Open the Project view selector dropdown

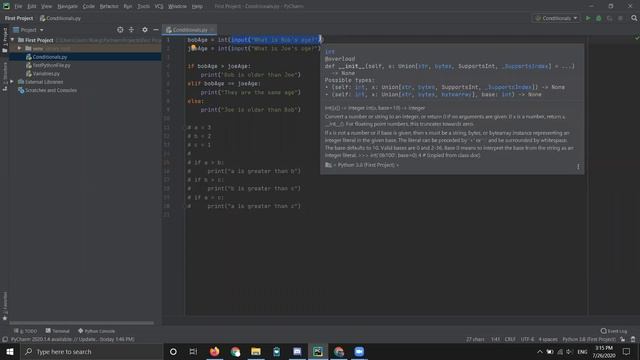[28, 30]
